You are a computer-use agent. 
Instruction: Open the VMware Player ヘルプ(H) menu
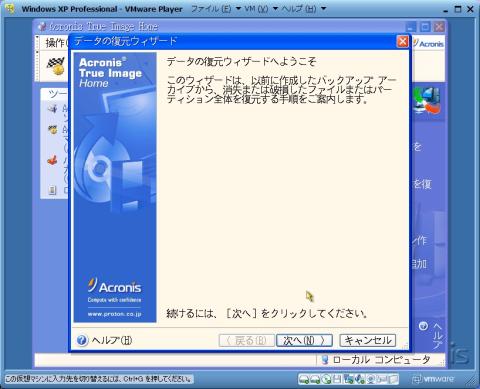tap(299, 9)
